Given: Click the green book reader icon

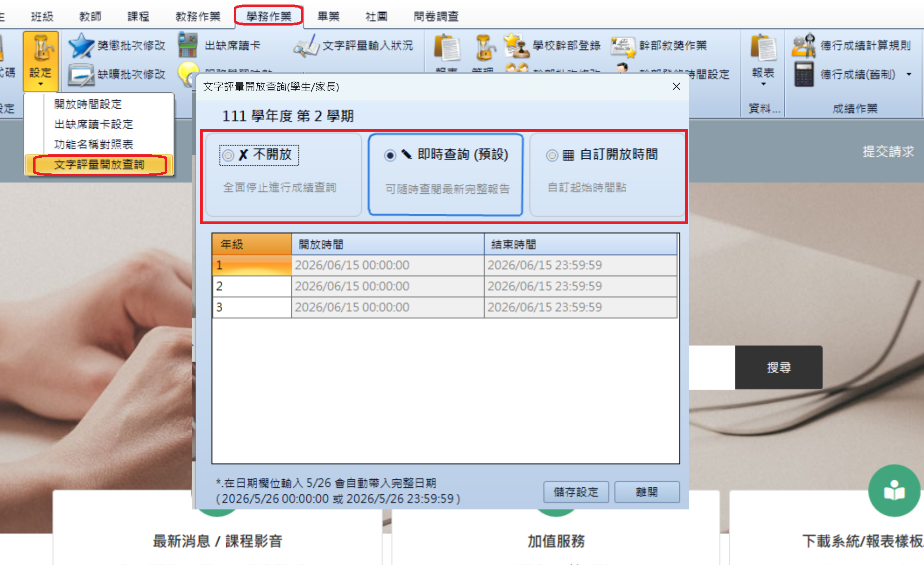Looking at the screenshot, I should 894,491.
